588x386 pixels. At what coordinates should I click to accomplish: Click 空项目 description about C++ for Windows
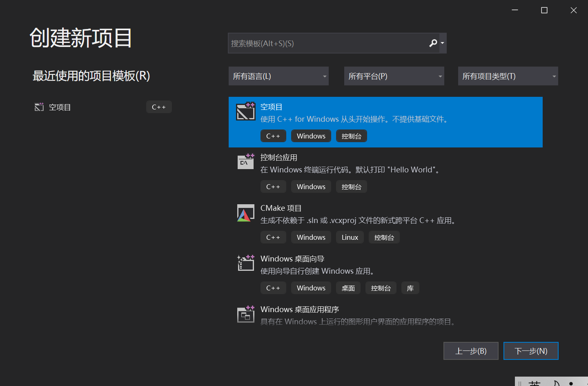tap(355, 119)
